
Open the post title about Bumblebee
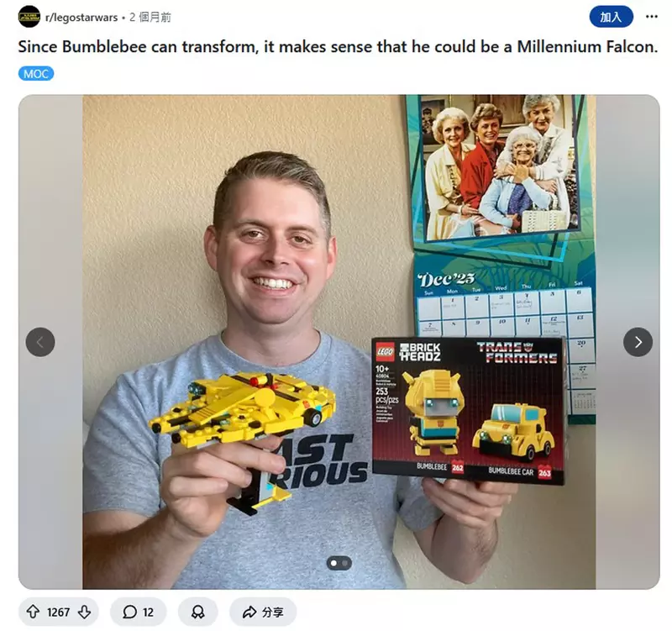[x=338, y=46]
